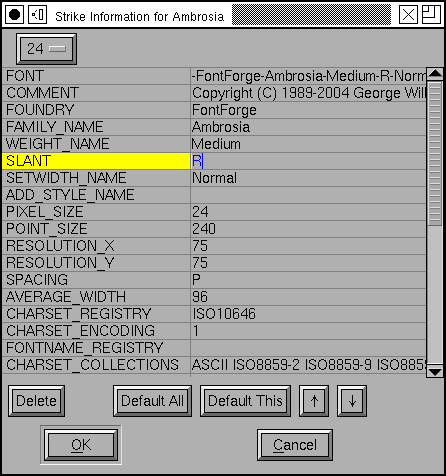The height and width of the screenshot is (476, 446).
Task: Open the window menu circle icon
Action: 14,15
